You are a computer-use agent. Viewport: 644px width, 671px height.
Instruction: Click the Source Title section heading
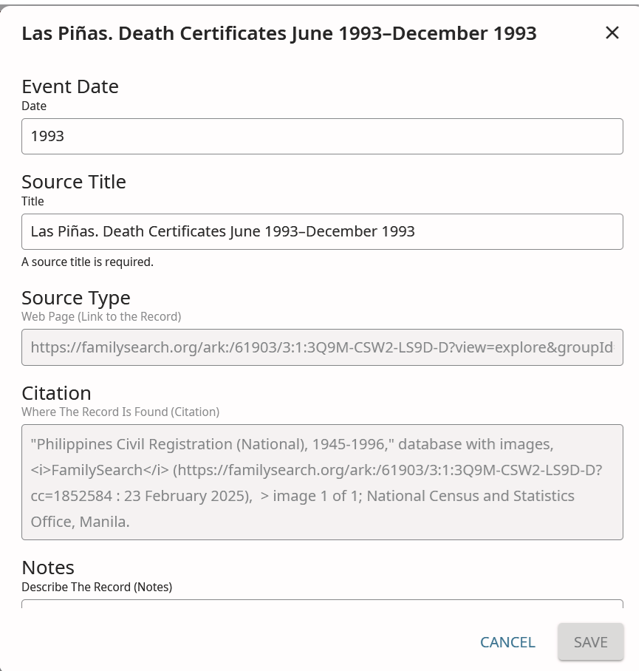pos(74,182)
